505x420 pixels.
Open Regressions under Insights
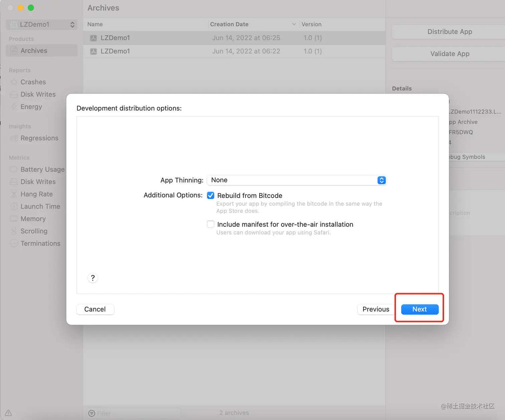pos(39,138)
